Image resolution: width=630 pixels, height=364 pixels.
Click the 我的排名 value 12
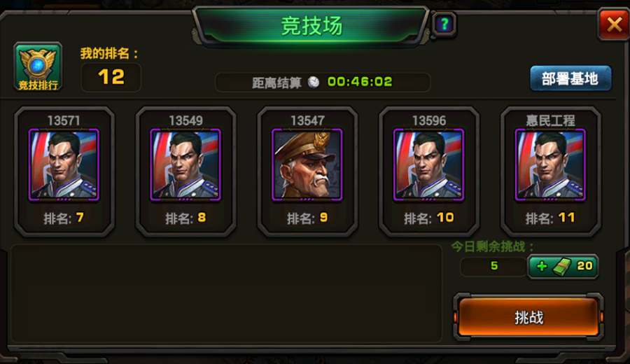(x=111, y=77)
